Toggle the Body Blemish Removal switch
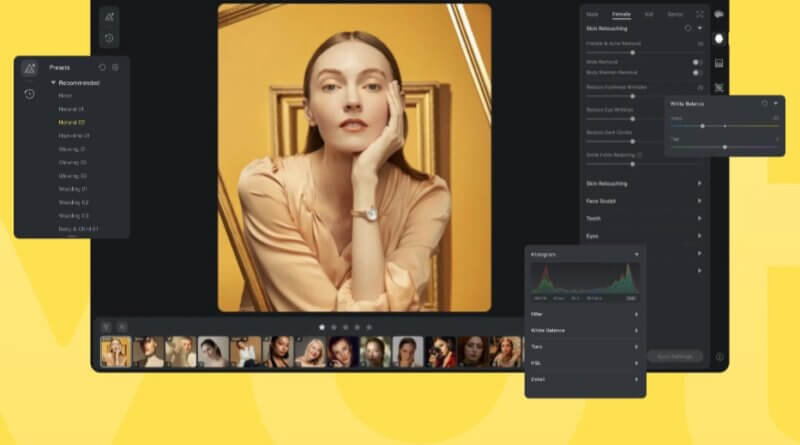 tap(697, 73)
